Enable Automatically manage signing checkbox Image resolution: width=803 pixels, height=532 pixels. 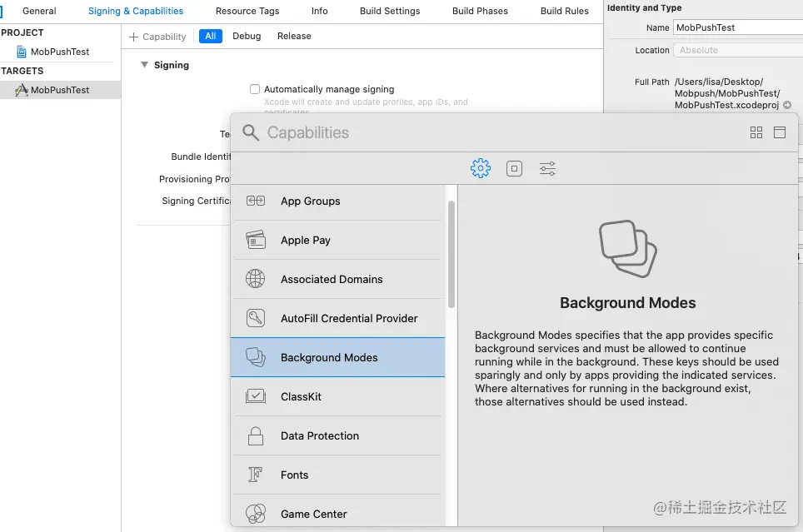point(255,89)
